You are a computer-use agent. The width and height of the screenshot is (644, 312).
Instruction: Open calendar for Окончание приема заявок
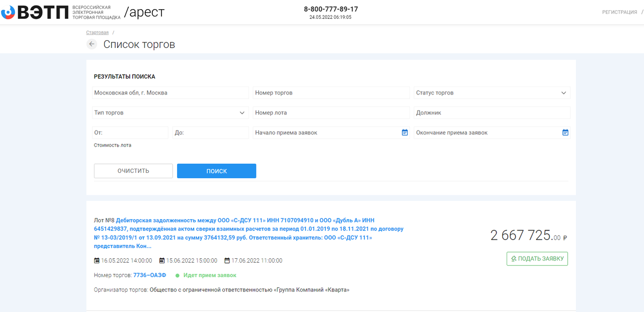tap(565, 133)
